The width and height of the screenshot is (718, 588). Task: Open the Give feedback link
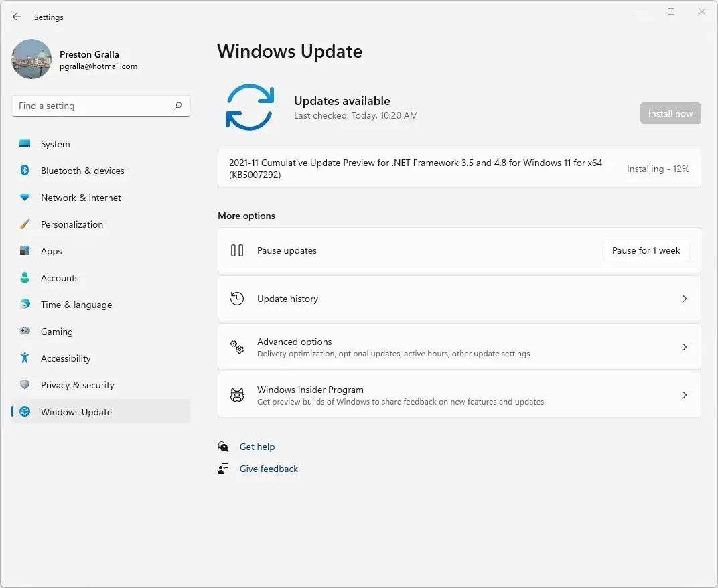click(269, 469)
